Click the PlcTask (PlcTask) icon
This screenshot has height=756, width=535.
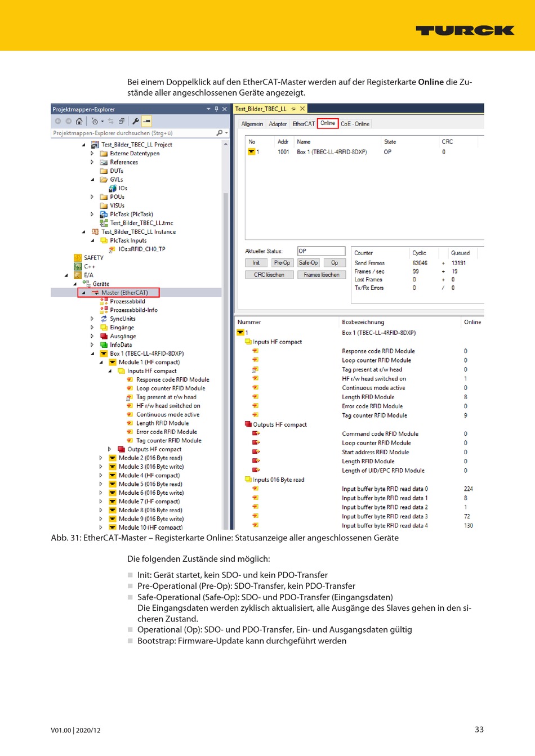pos(104,214)
